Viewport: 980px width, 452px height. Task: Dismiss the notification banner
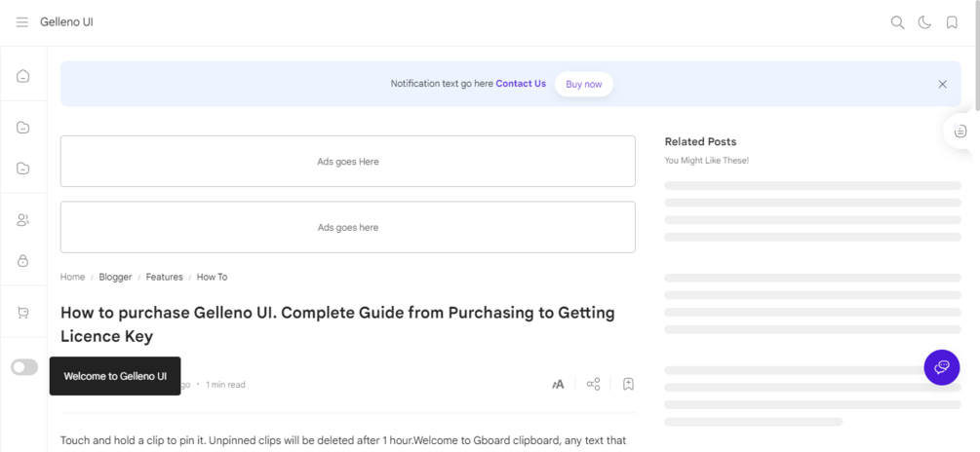pyautogui.click(x=942, y=84)
